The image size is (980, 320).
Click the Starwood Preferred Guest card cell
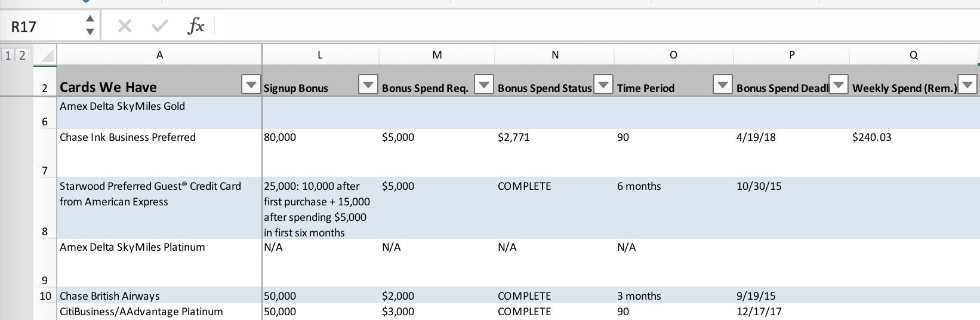click(x=159, y=208)
